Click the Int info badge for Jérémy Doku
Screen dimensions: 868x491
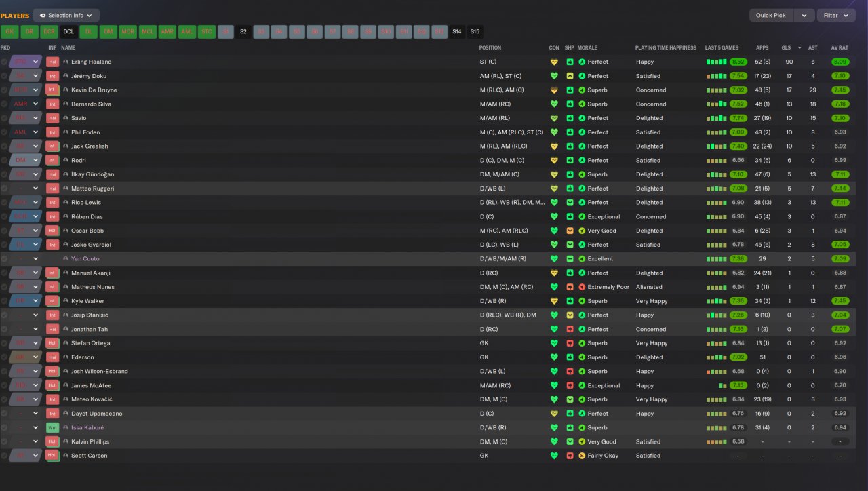click(52, 76)
